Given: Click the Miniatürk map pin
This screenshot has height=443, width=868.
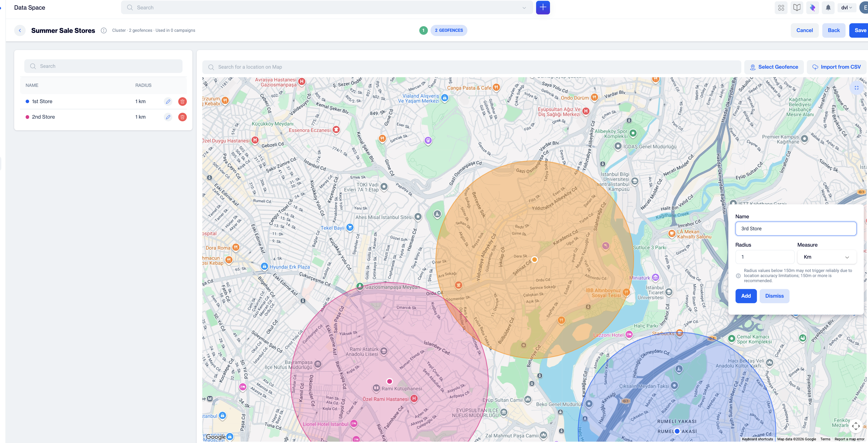Looking at the screenshot, I should click(x=655, y=278).
